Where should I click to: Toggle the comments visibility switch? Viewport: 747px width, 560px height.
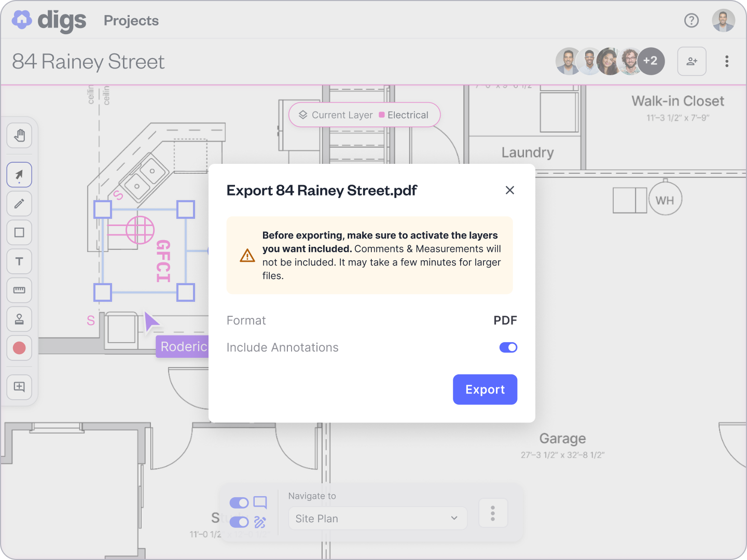pyautogui.click(x=239, y=502)
